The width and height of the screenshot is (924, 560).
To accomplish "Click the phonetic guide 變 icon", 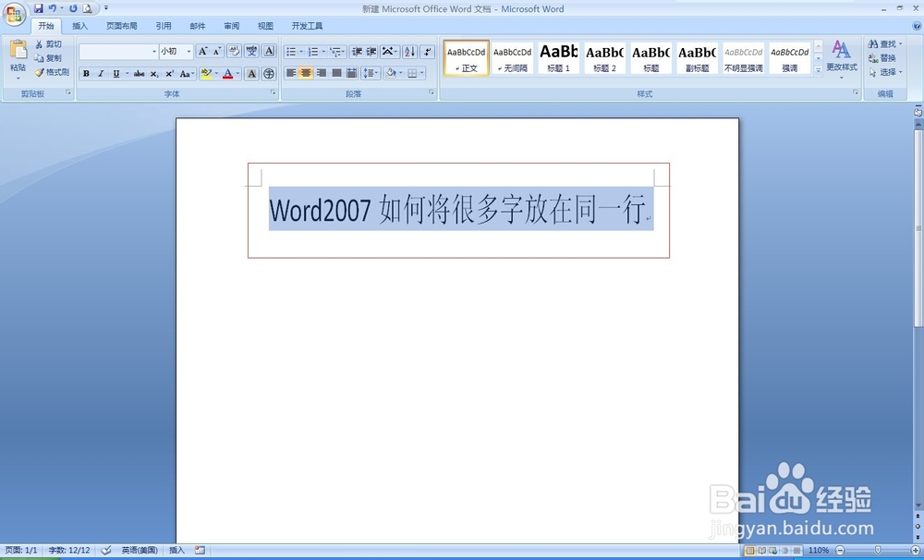I will pos(251,51).
